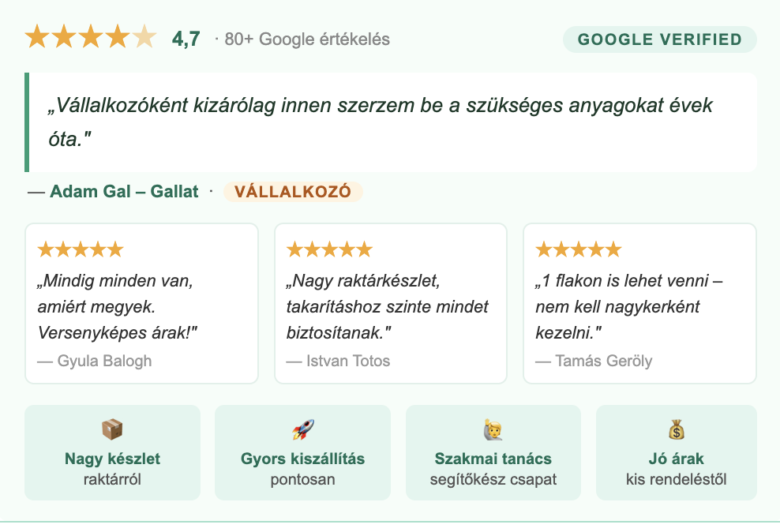
Task: Click Tamás Geröly's five-star rating
Action: coord(579,249)
